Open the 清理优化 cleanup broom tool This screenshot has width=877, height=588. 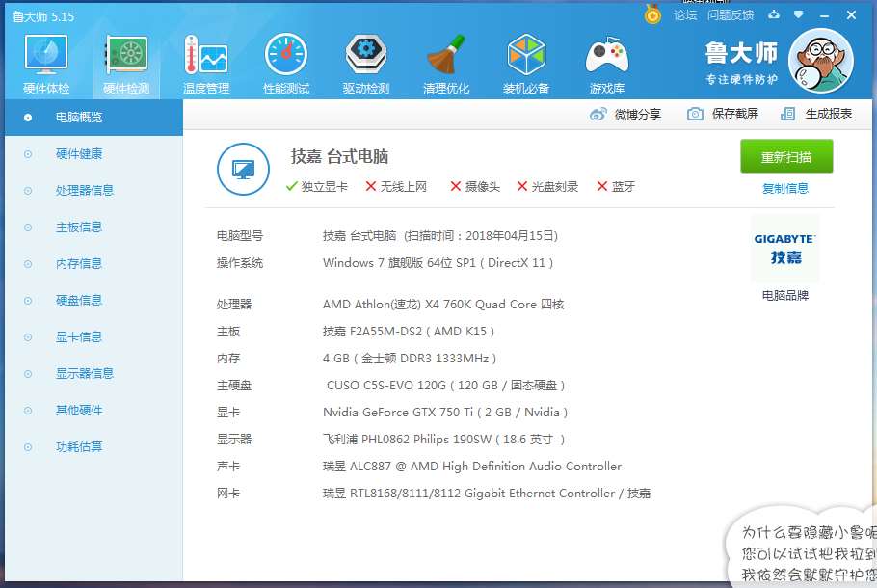point(446,65)
